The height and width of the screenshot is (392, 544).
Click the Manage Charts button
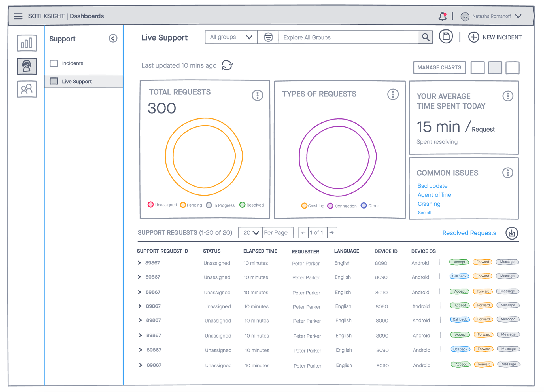point(439,67)
